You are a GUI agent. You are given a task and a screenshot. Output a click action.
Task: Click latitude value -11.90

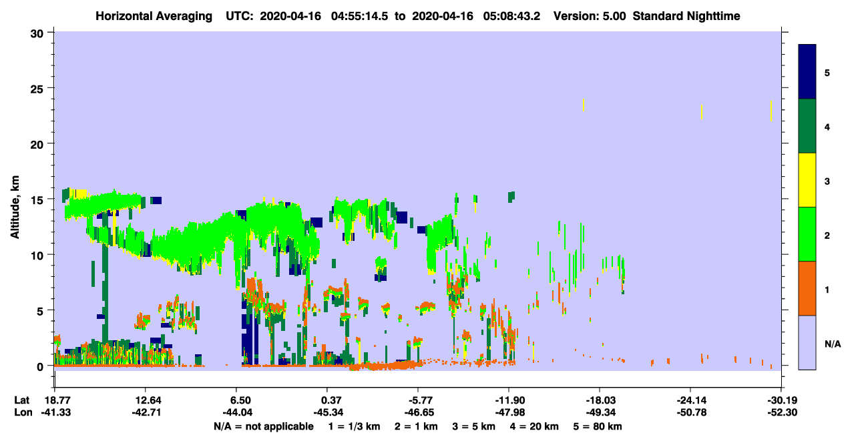[509, 400]
